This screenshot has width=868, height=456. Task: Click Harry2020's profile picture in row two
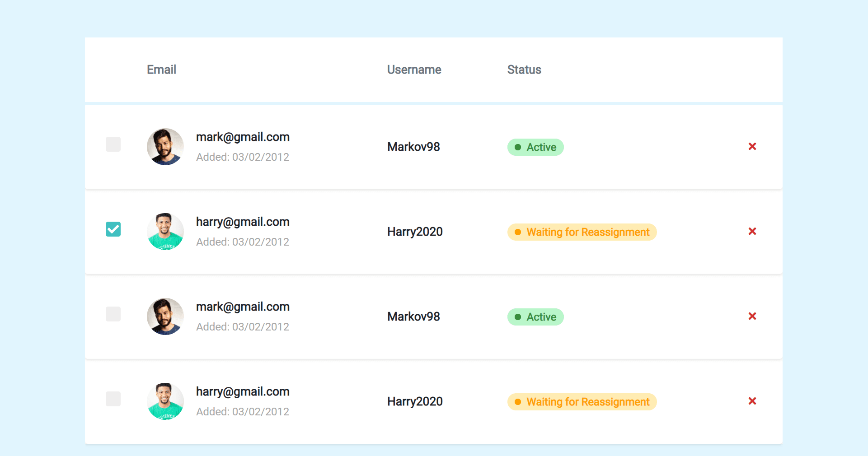click(x=165, y=232)
